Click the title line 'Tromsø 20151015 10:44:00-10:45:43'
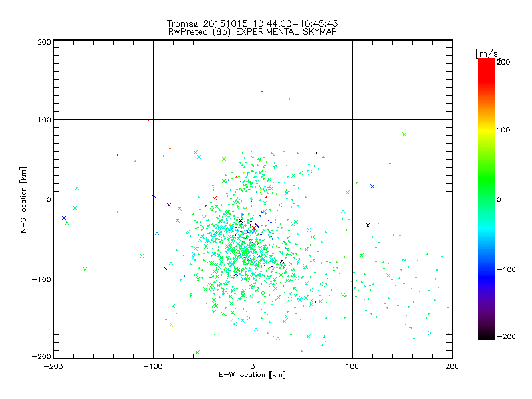The image size is (532, 399). tap(252, 23)
